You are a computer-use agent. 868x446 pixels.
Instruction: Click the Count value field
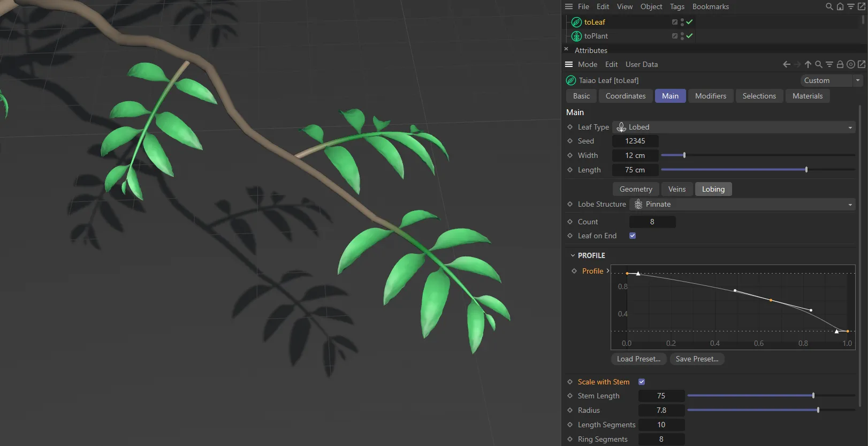click(x=652, y=222)
